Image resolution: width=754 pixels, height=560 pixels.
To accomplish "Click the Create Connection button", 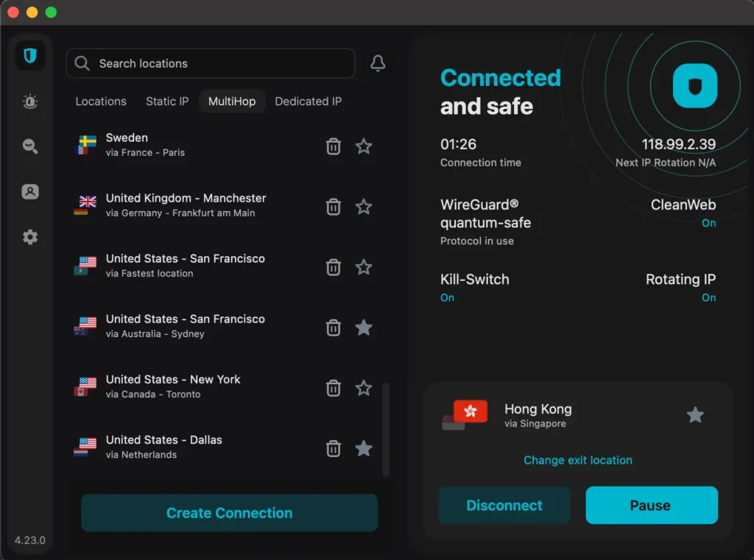I will pos(229,513).
